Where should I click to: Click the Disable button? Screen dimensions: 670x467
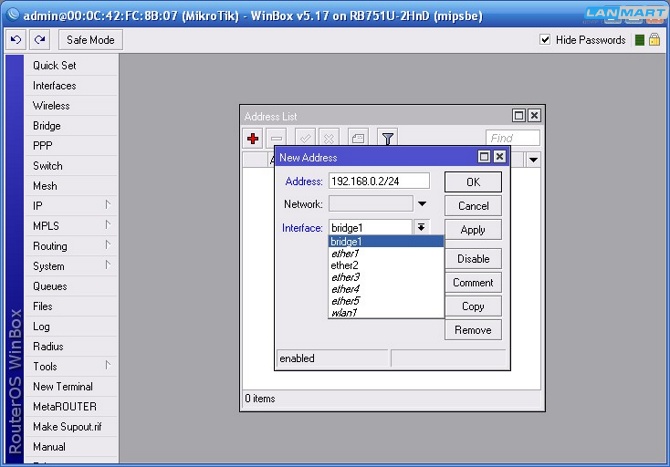[x=473, y=259]
